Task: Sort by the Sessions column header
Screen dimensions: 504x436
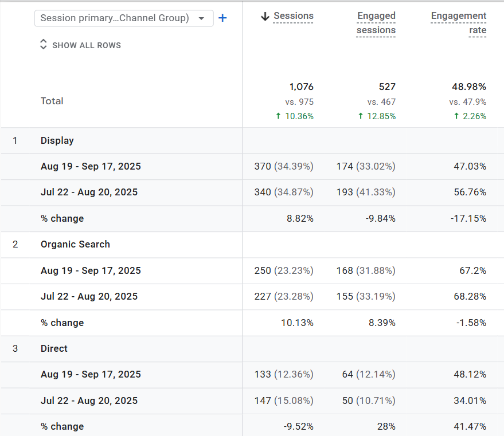Action: pyautogui.click(x=294, y=16)
